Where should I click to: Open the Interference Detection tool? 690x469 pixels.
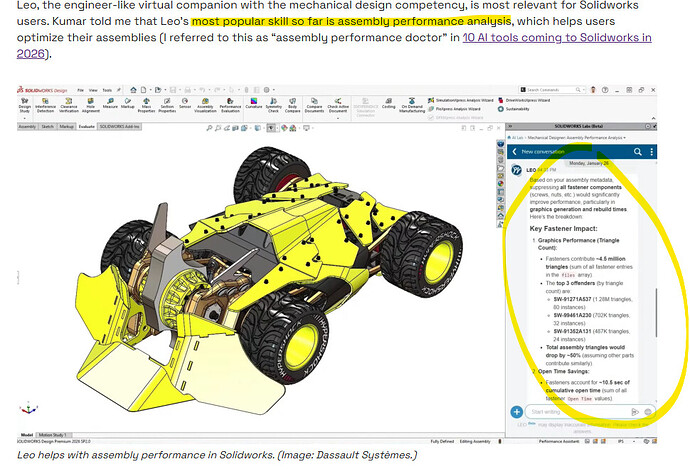pos(45,105)
